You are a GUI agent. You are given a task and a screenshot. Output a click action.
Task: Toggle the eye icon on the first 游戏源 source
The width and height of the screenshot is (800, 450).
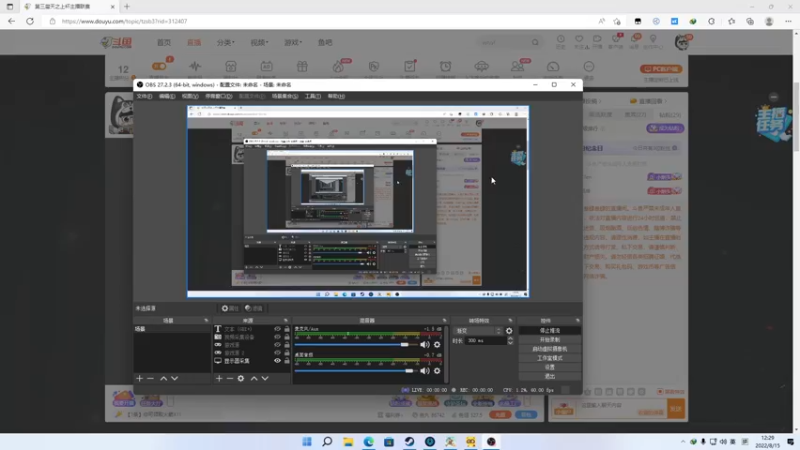[x=278, y=345]
